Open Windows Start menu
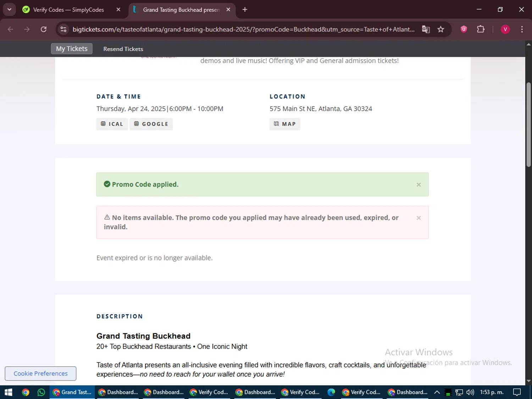This screenshot has width=532, height=399. (x=9, y=392)
